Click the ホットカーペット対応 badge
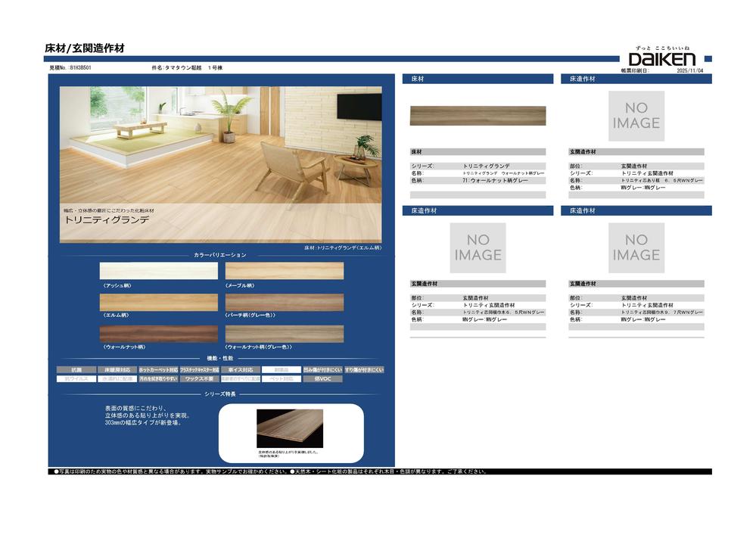The image size is (756, 535). [158, 370]
